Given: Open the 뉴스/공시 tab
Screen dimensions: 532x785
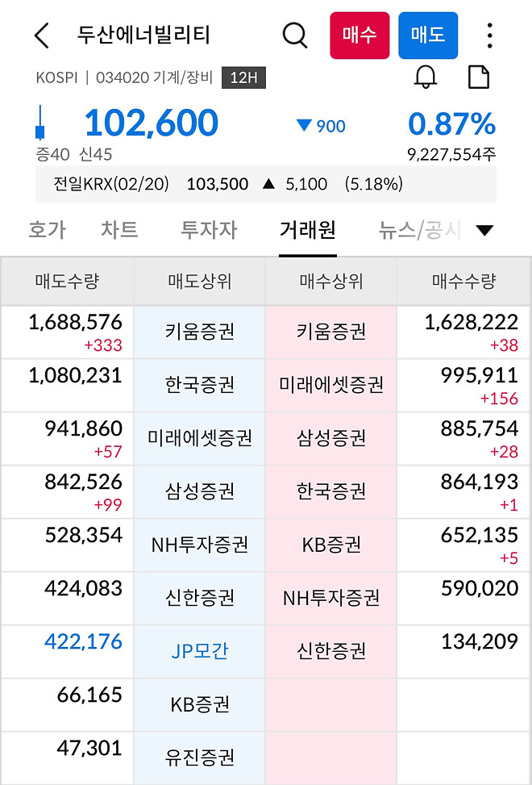Looking at the screenshot, I should 419,230.
